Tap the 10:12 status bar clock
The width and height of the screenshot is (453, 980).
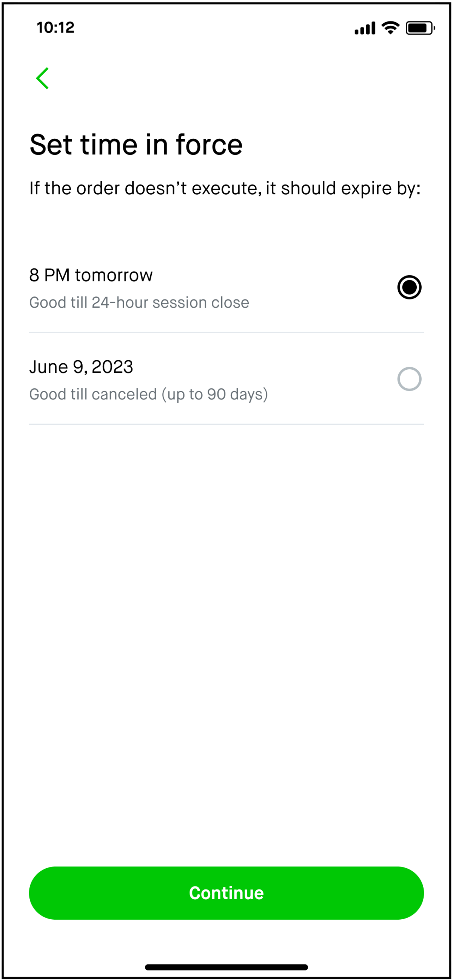(x=55, y=28)
